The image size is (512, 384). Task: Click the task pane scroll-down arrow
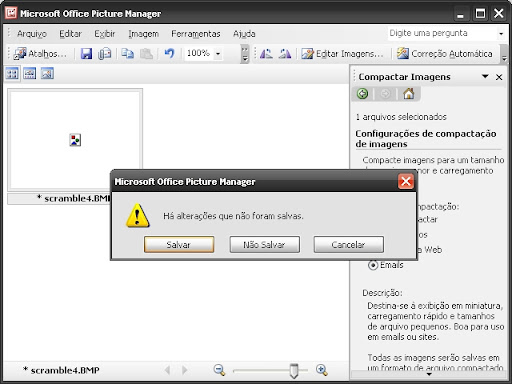coord(429,374)
